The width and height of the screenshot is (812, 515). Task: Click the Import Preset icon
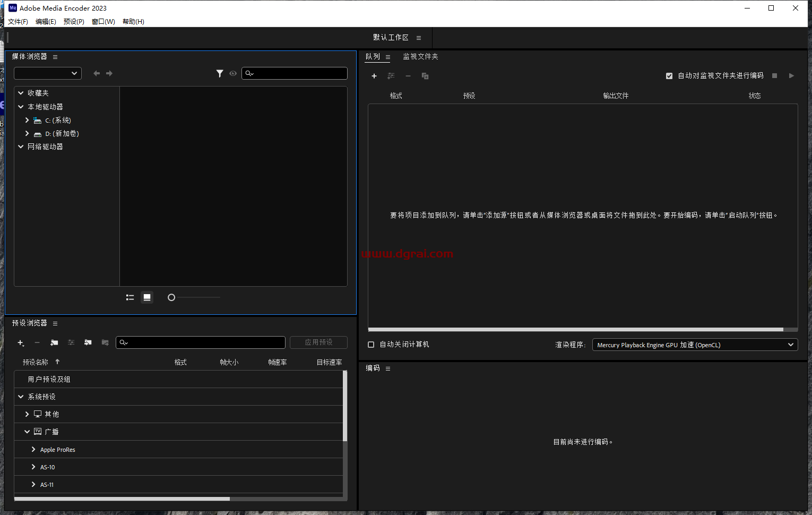[x=88, y=342]
